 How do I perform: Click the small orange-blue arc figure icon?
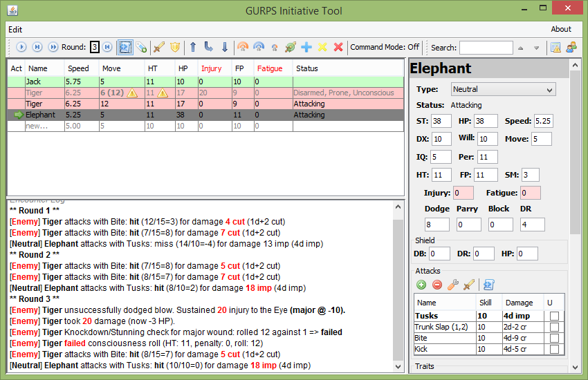[275, 48]
